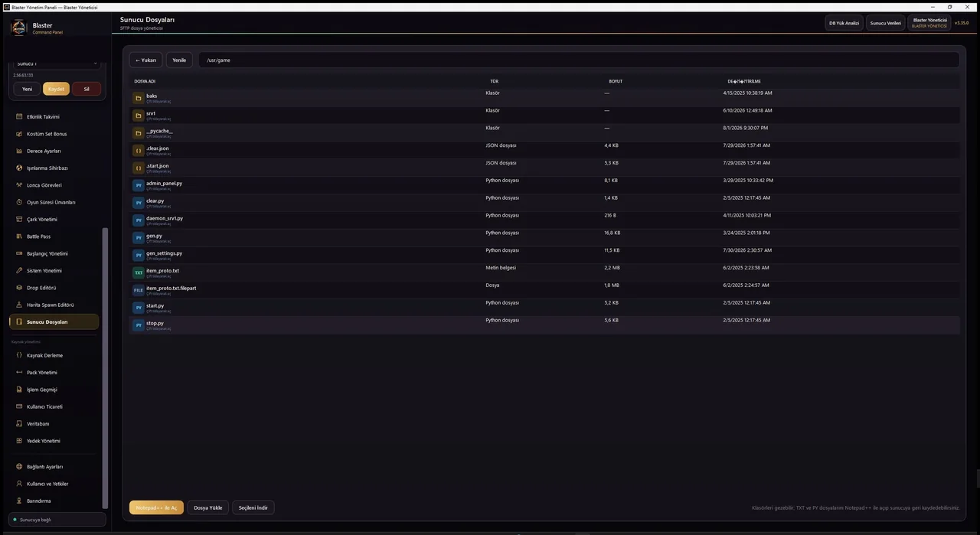The image size is (980, 535).
Task: Click the TXT icon of item_proto.txt
Action: coord(139,272)
